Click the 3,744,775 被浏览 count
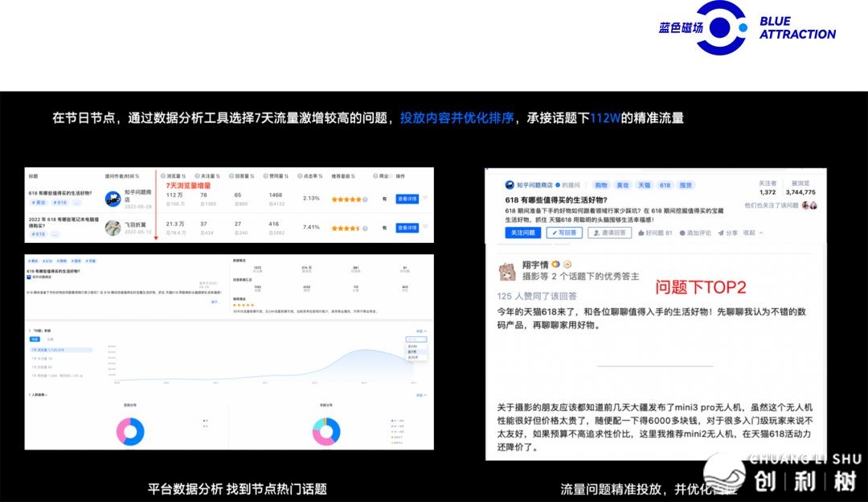 point(800,192)
